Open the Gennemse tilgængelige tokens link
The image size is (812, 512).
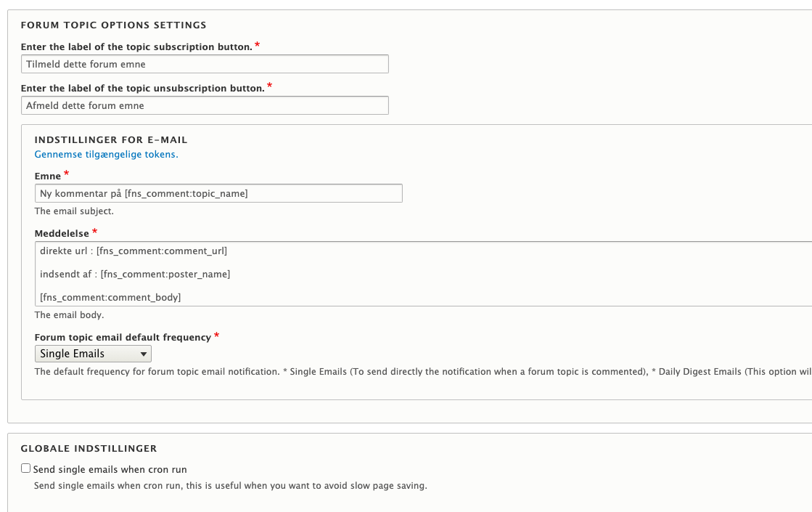107,154
